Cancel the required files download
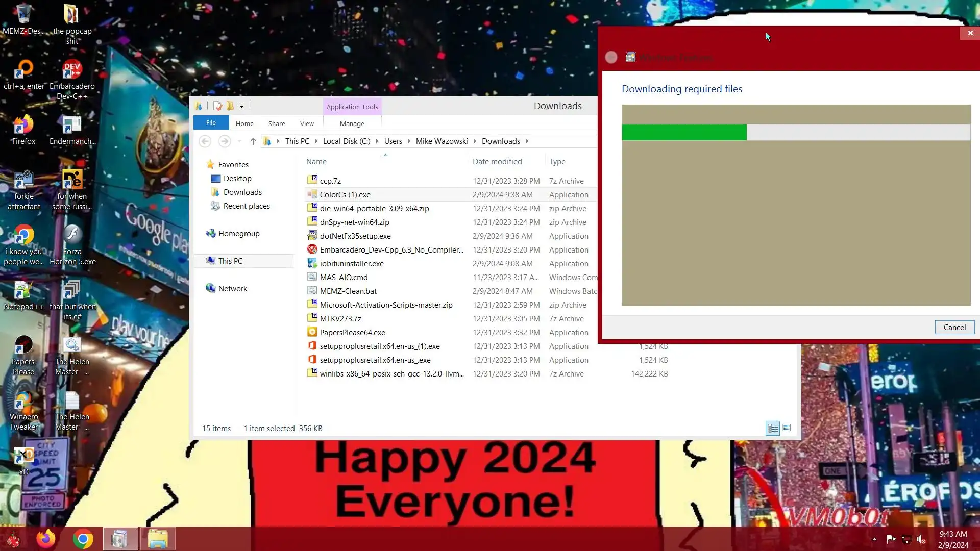Image resolution: width=980 pixels, height=551 pixels. coord(954,328)
